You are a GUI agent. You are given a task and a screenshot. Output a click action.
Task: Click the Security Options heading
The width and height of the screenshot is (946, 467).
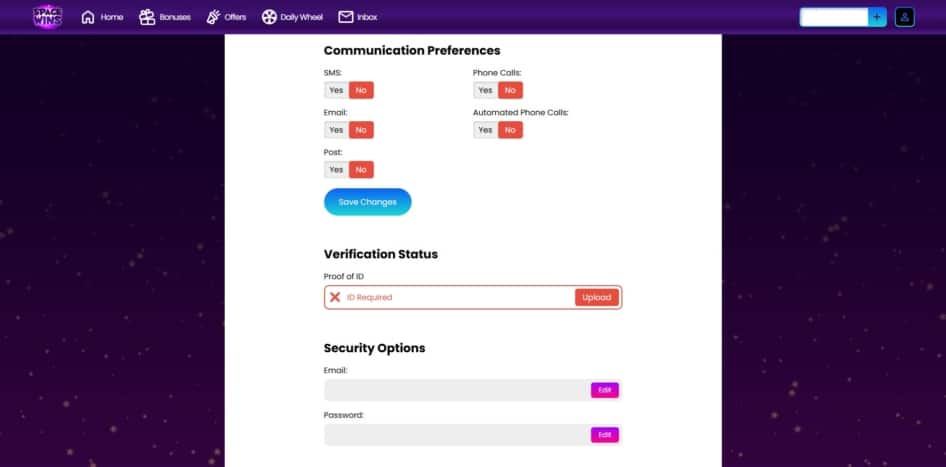[375, 349]
